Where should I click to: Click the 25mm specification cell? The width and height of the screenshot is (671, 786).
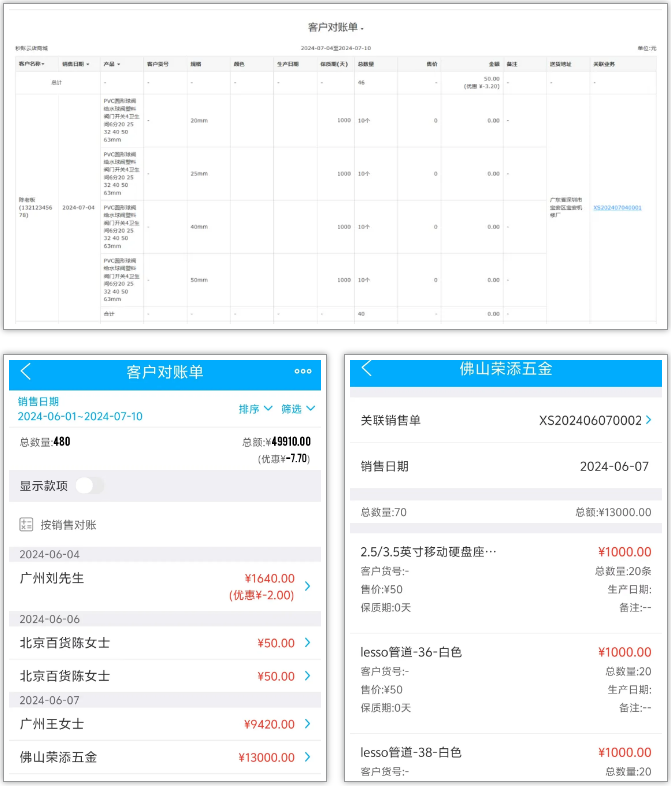199,173
